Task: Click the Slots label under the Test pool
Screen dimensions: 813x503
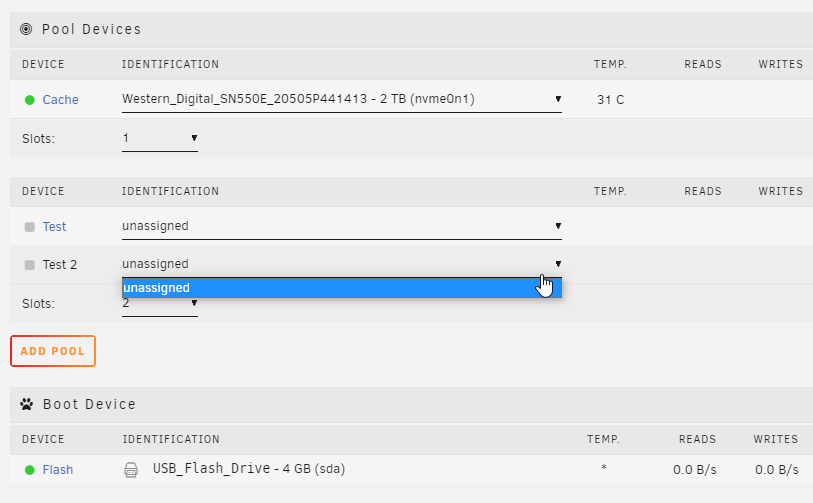Action: tap(38, 304)
